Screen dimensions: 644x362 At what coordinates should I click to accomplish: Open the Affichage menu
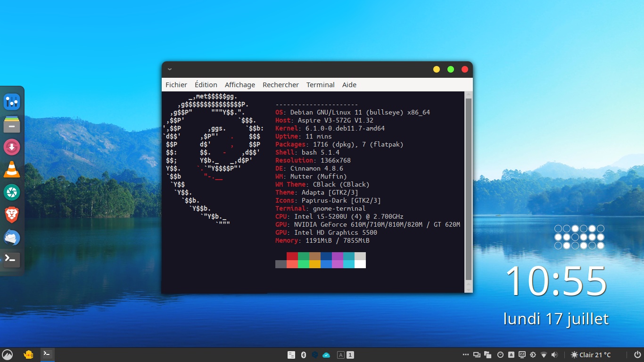(239, 85)
